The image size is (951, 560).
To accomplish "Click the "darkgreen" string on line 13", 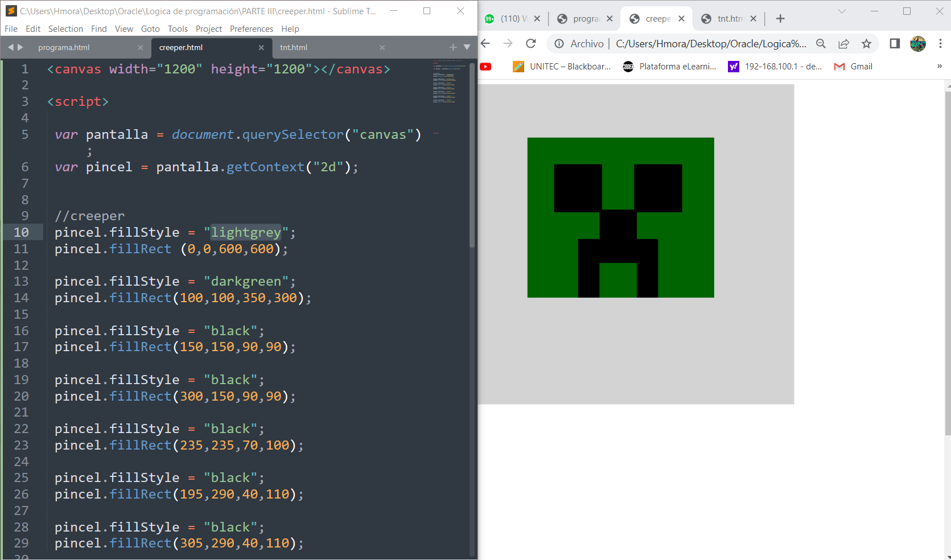I will click(246, 281).
